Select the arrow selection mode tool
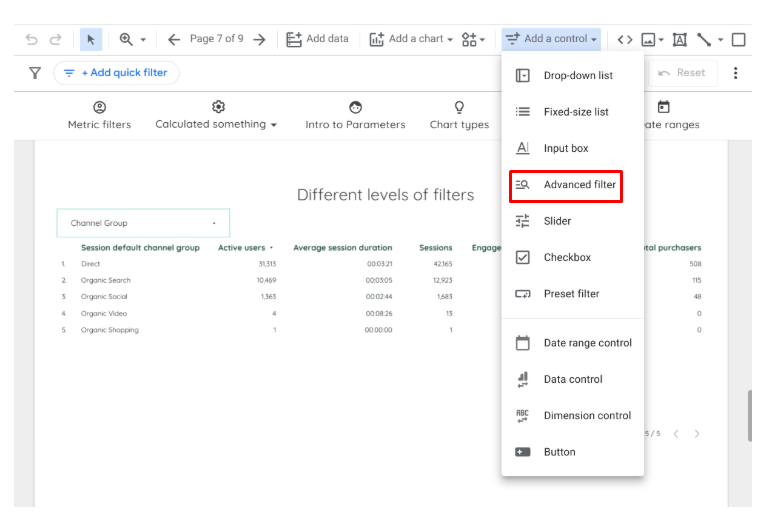Image resolution: width=760 pixels, height=513 pixels. click(90, 39)
